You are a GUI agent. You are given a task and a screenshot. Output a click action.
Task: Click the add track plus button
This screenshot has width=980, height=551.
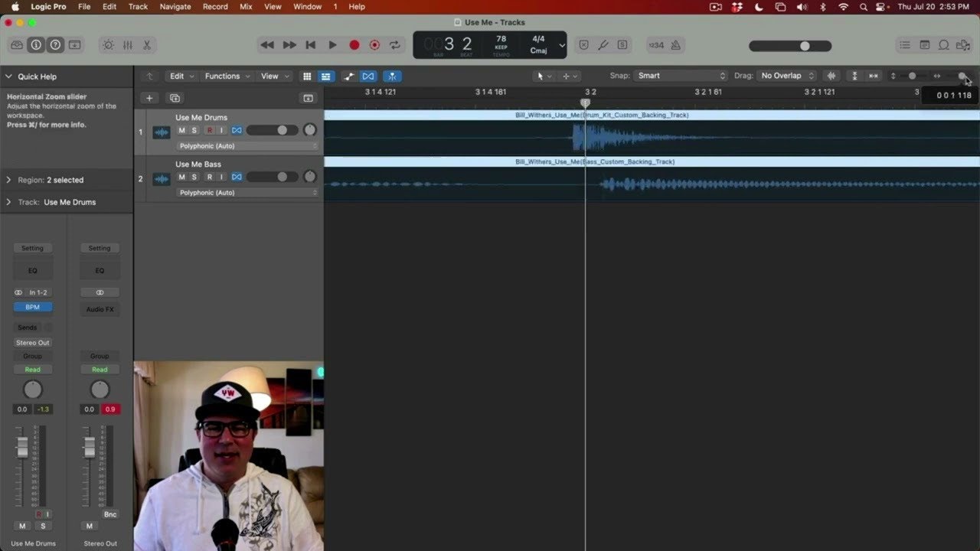(x=149, y=98)
